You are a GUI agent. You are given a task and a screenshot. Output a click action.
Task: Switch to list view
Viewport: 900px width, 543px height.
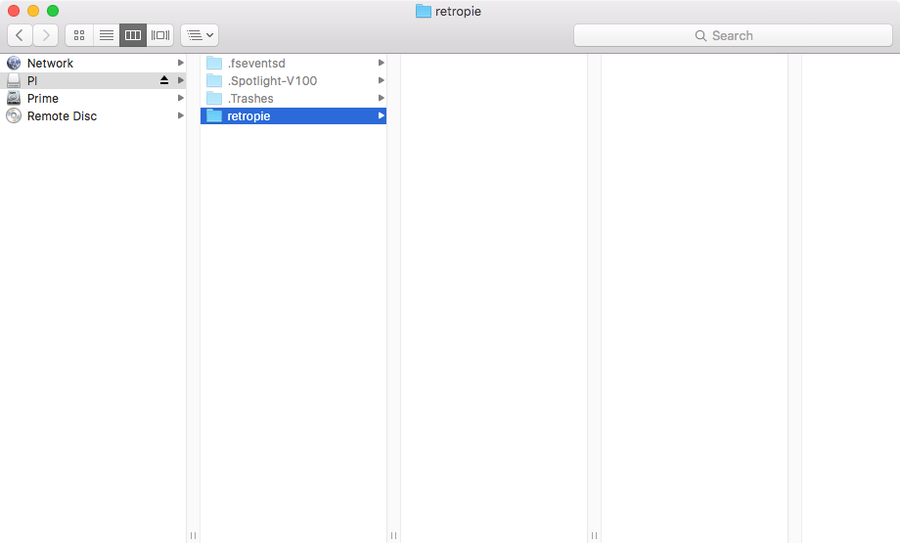click(x=106, y=35)
